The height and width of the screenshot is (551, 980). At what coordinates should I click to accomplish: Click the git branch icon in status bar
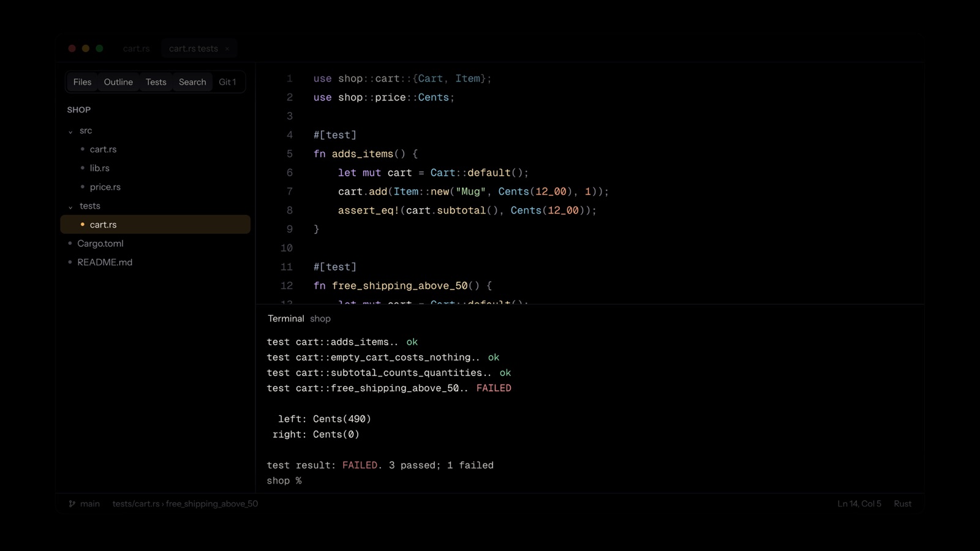[72, 504]
